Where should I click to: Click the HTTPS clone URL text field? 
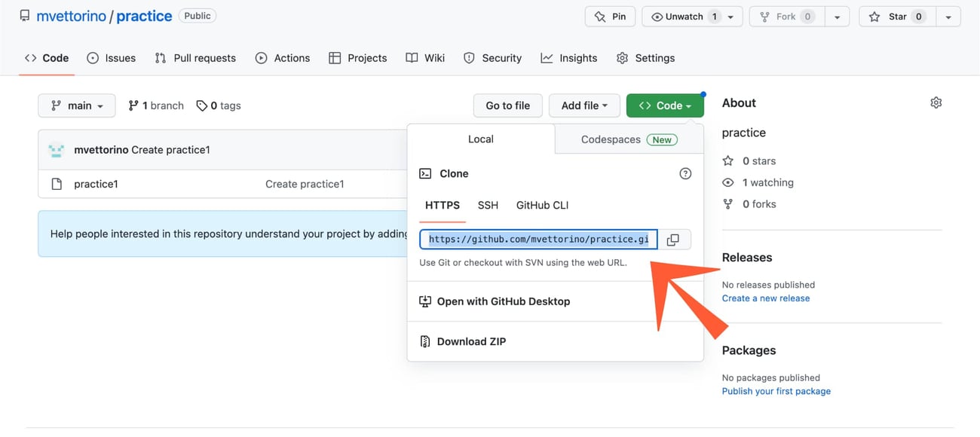click(538, 240)
